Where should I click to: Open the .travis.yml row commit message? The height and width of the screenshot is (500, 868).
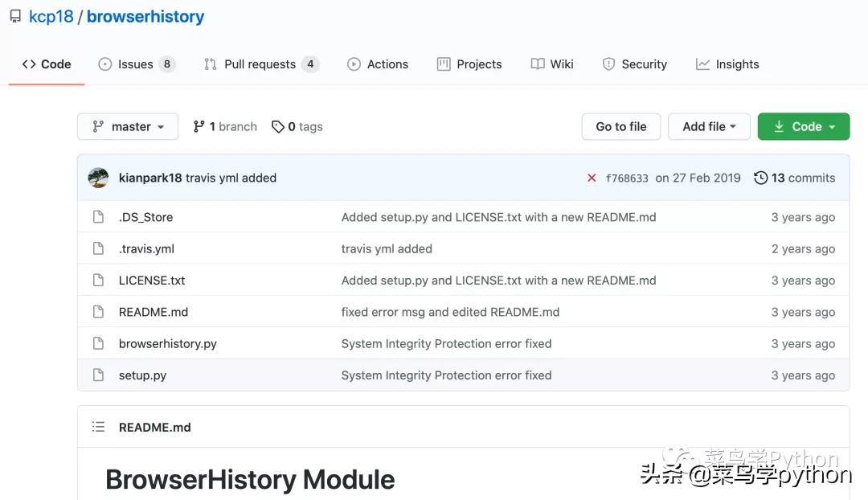pyautogui.click(x=387, y=248)
